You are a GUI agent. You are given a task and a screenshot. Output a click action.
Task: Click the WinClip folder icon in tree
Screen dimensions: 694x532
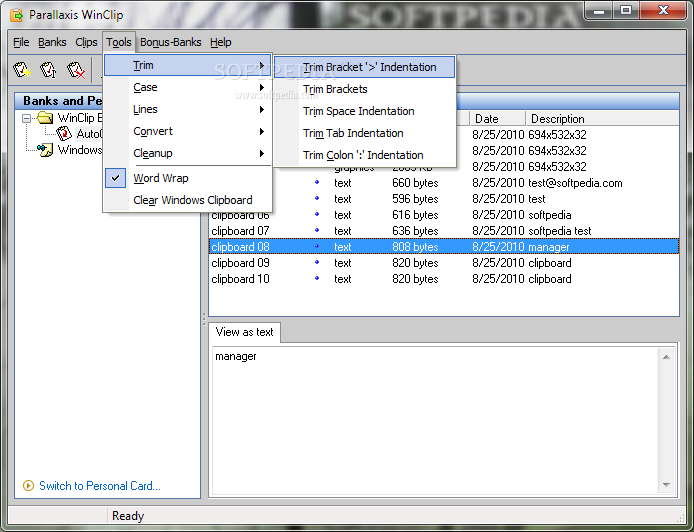click(x=45, y=118)
